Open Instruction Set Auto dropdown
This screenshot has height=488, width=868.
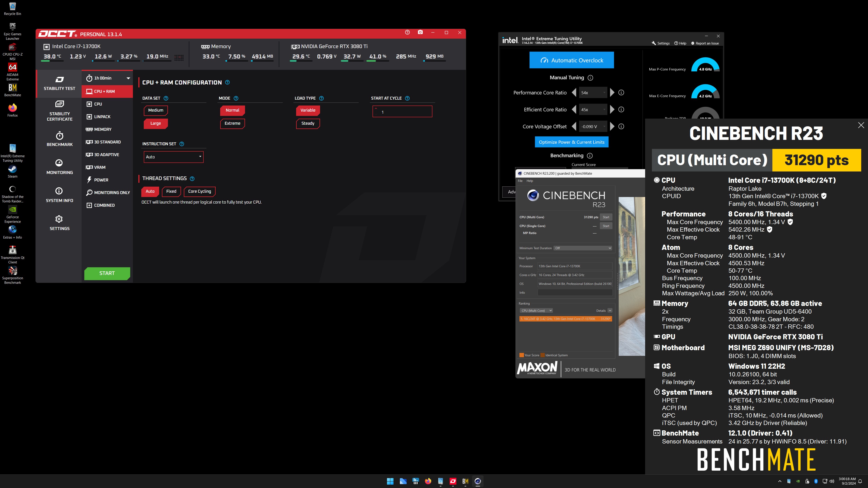[174, 157]
